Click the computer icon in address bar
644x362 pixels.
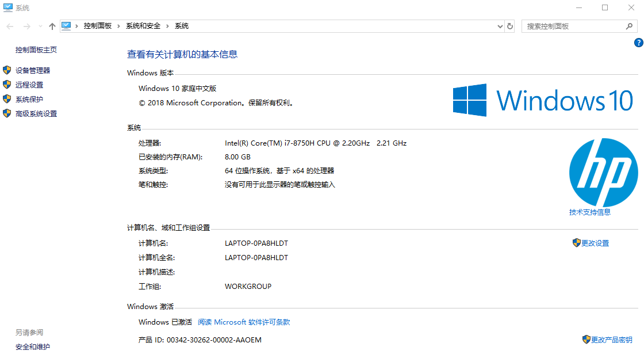pyautogui.click(x=66, y=26)
